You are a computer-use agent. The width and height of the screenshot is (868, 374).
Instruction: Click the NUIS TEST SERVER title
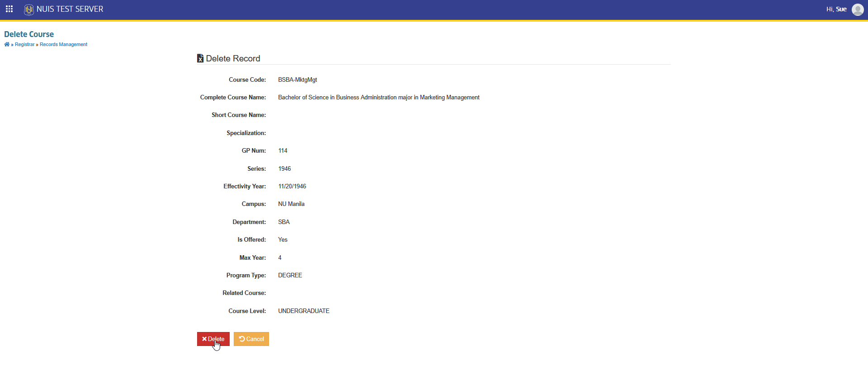click(70, 9)
